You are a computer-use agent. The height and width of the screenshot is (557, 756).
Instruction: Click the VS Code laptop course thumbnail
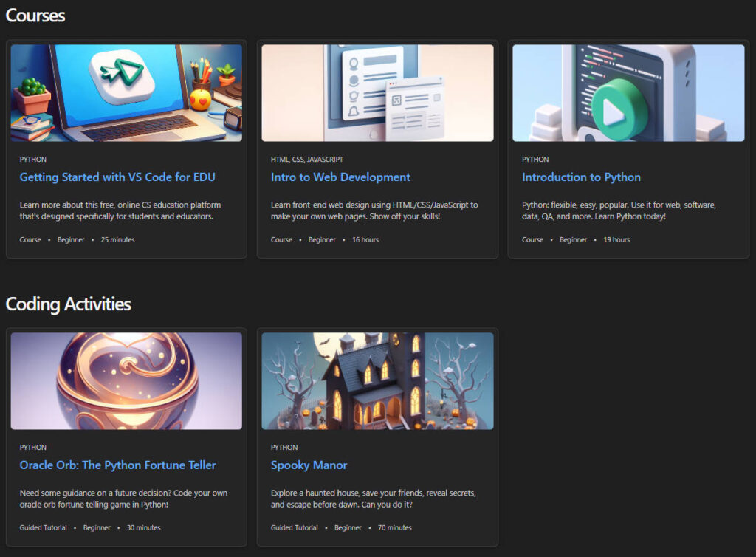pyautogui.click(x=126, y=92)
